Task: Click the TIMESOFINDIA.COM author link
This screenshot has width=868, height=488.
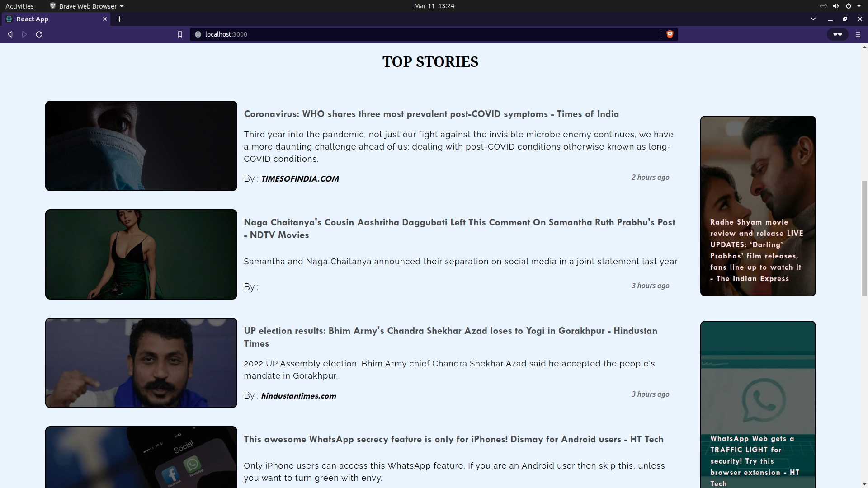Action: (x=300, y=179)
